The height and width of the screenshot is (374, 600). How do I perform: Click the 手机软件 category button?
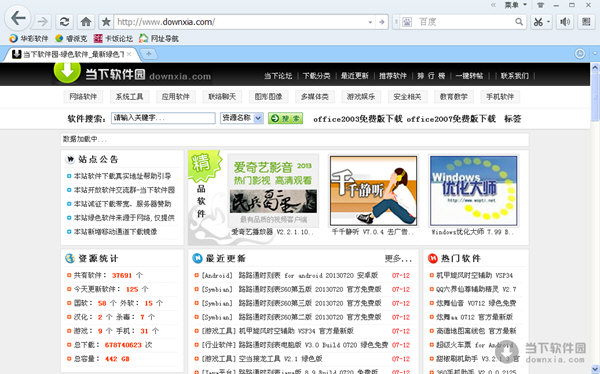tap(500, 96)
